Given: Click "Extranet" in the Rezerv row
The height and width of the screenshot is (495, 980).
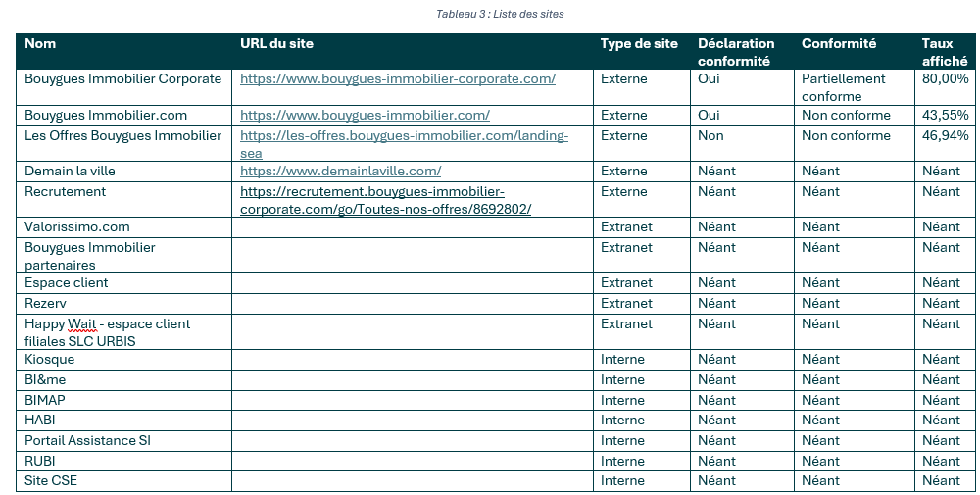Looking at the screenshot, I should pyautogui.click(x=626, y=303).
